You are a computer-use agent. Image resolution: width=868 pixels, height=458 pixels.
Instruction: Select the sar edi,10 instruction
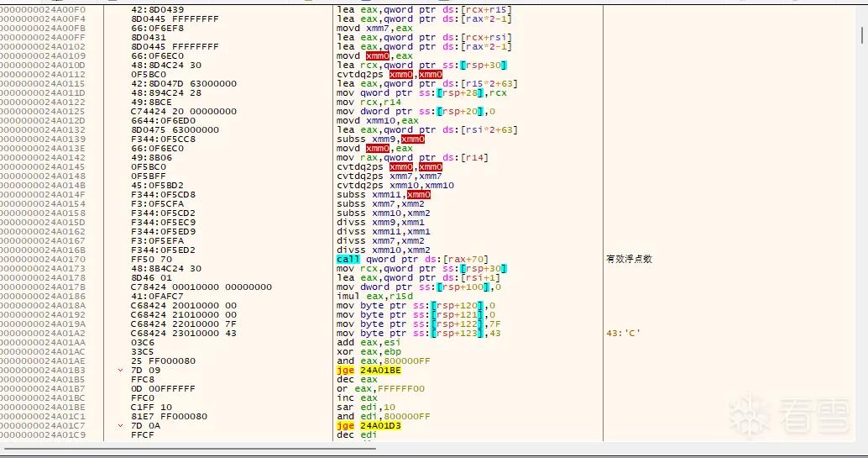click(x=366, y=407)
